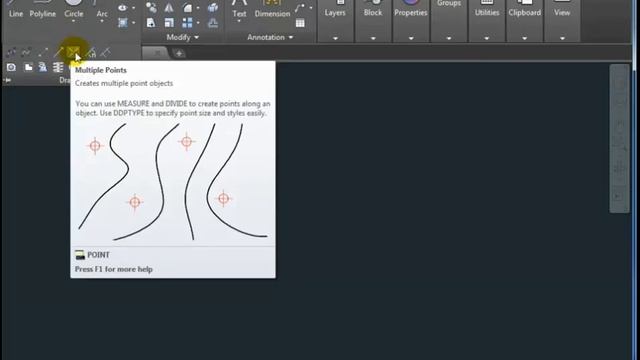Select the Circle tool
Screen dimensions: 640x360
tap(73, 9)
